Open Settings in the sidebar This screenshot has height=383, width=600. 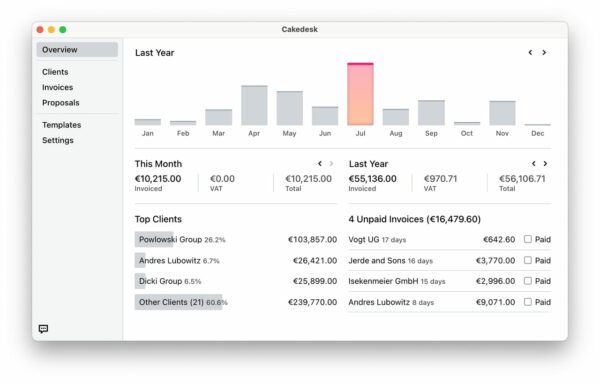tap(58, 140)
